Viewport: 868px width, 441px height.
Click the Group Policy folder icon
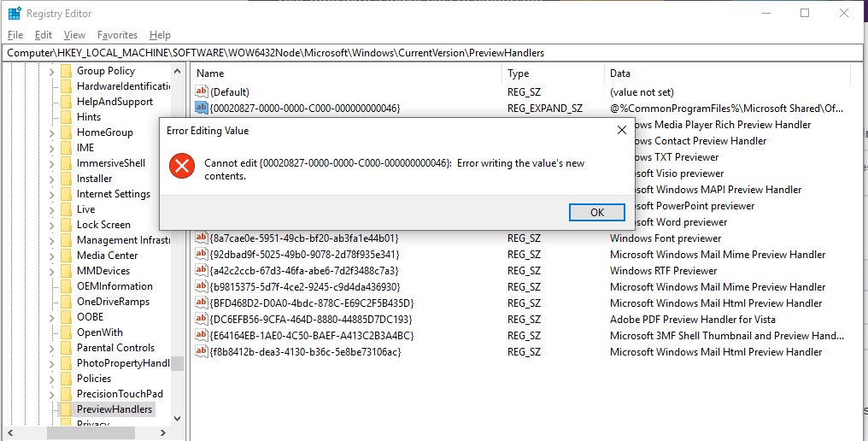[x=66, y=71]
